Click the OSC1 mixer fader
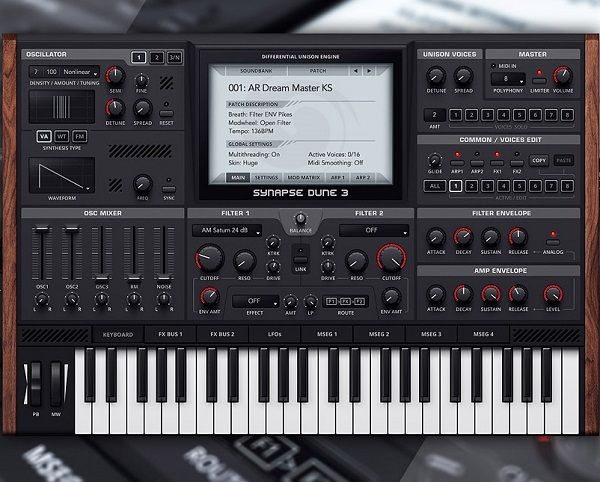600x482 pixels. (42, 229)
